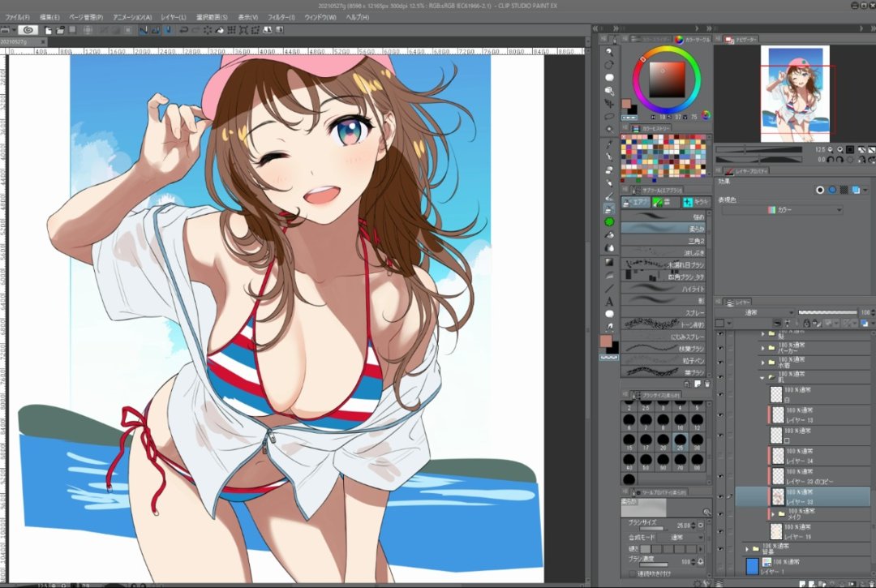Expand the 背景 layer folder
Viewport: 876px width, 588px height.
747,549
